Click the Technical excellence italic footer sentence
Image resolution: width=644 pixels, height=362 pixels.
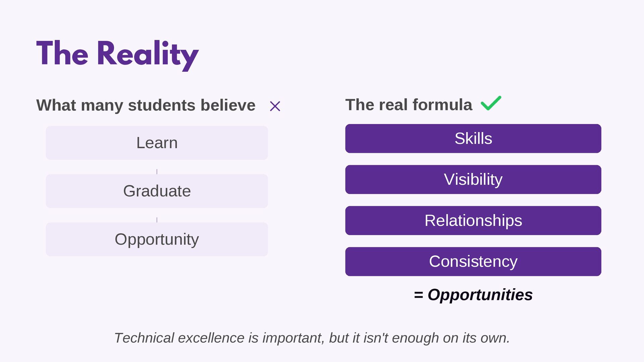point(312,338)
